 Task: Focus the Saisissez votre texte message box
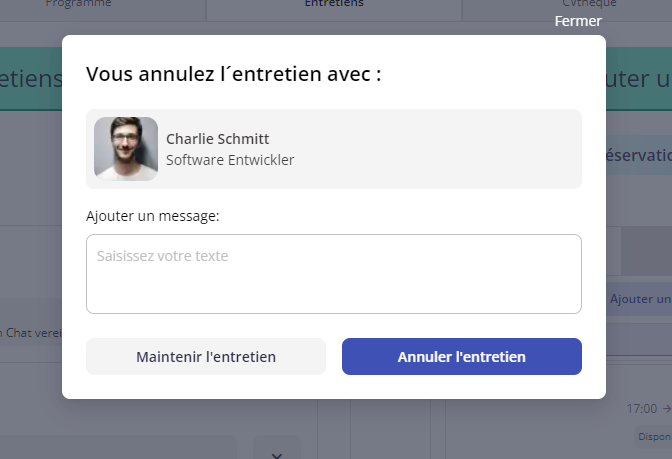point(333,274)
